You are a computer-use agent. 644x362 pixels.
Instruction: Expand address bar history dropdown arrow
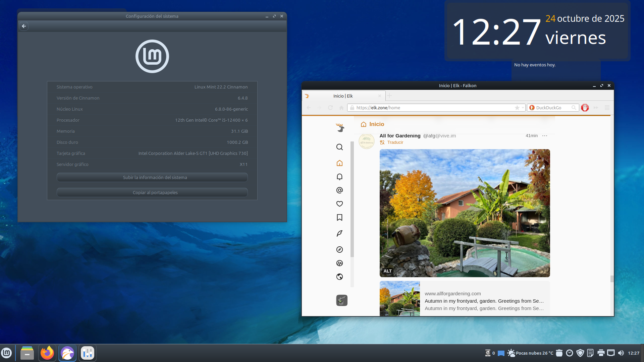click(523, 108)
